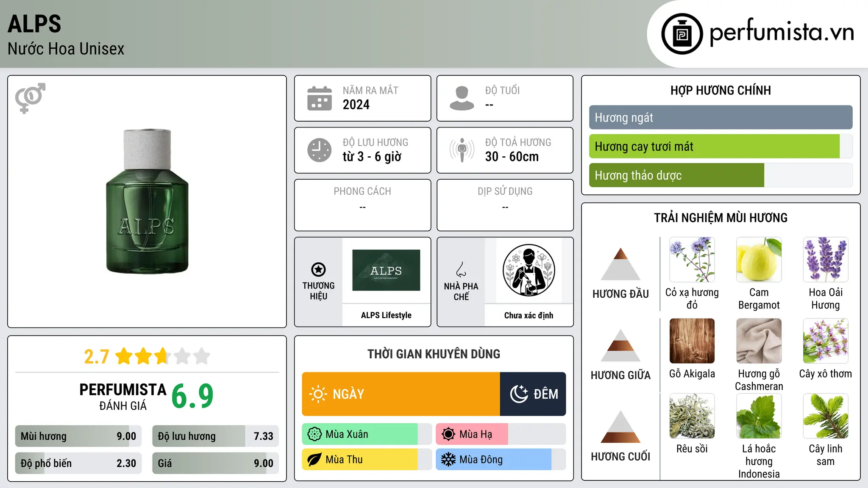Click the Hương thảo dược accord bar
The width and height of the screenshot is (868, 488).
(721, 175)
